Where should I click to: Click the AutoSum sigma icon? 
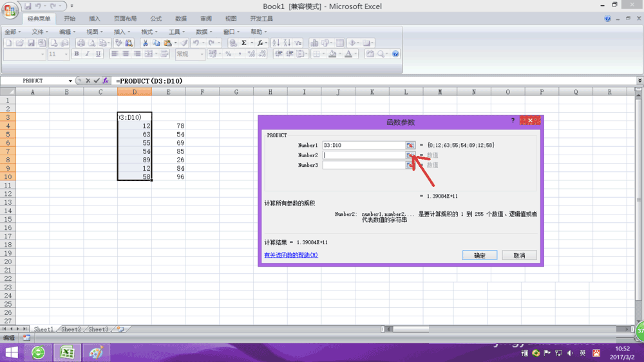244,43
